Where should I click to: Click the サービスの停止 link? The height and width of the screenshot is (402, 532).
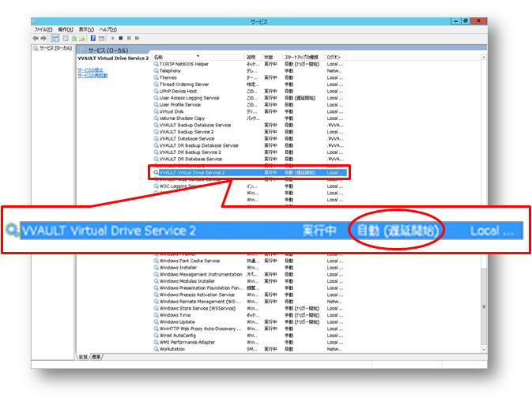pos(90,70)
